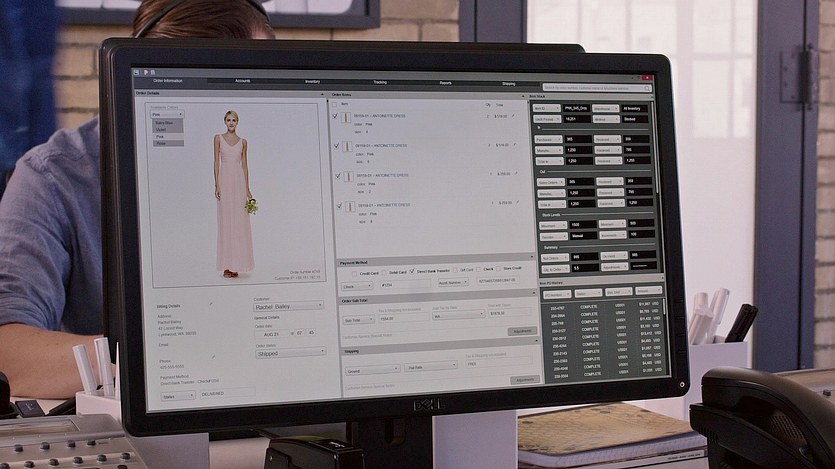Click the edit pencil on the second Antoinette Dress row
Image resolution: width=835 pixels, height=469 pixels.
[514, 144]
